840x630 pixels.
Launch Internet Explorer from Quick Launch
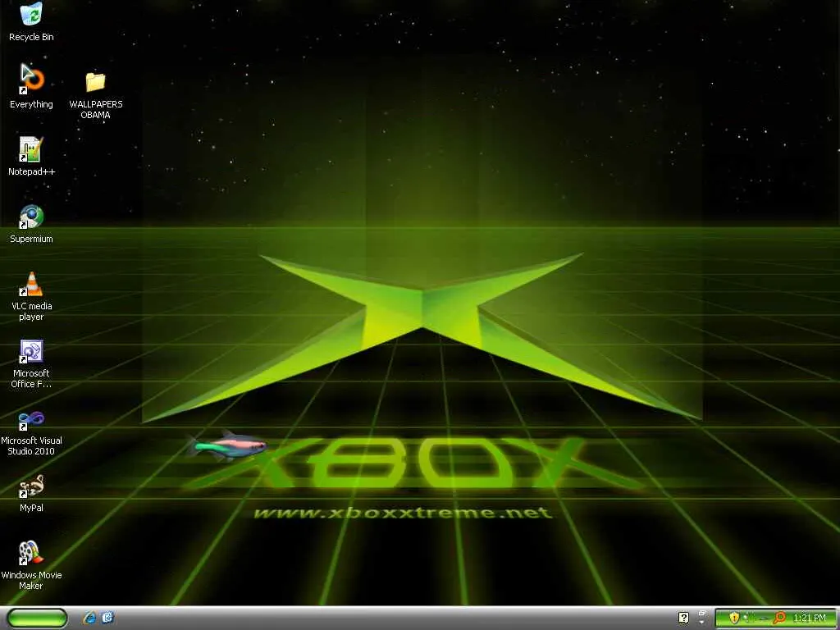coord(89,618)
